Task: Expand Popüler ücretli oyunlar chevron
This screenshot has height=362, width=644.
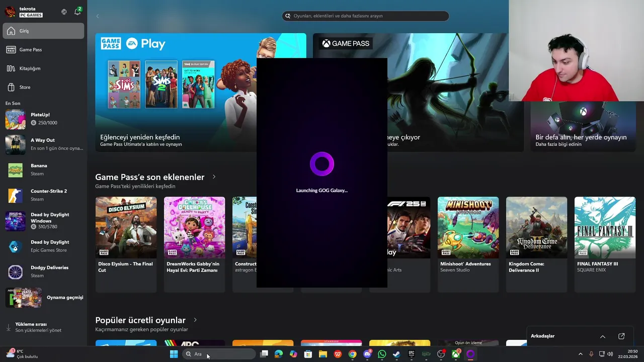Action: (x=195, y=320)
